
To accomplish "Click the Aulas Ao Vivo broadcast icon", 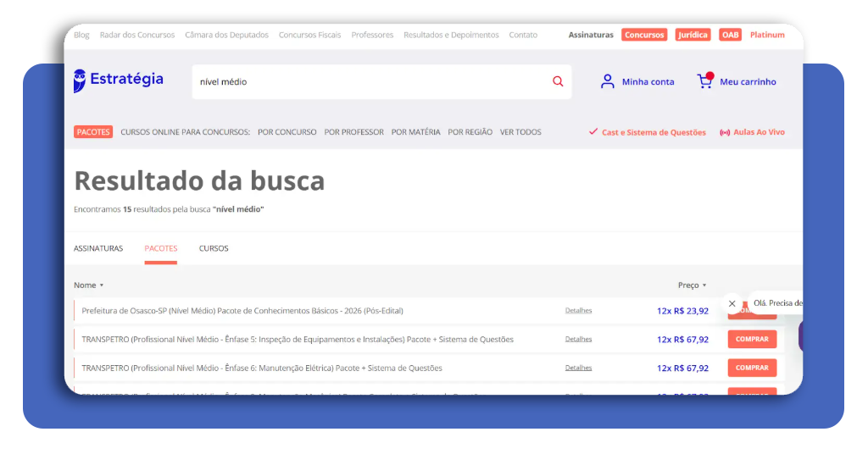I will coord(725,132).
